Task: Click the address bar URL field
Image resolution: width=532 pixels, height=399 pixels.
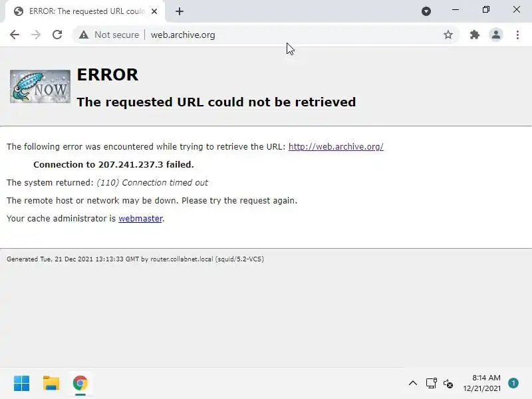Action: (x=293, y=35)
